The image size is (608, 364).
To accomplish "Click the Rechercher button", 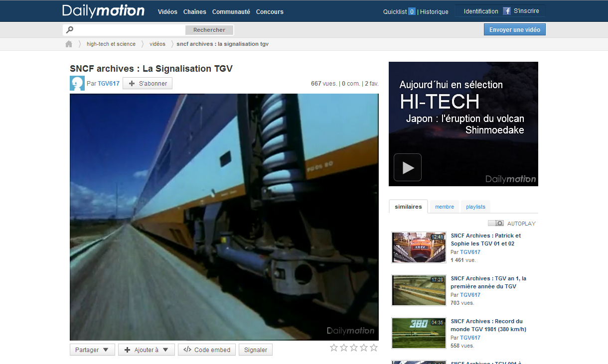I will pos(209,30).
